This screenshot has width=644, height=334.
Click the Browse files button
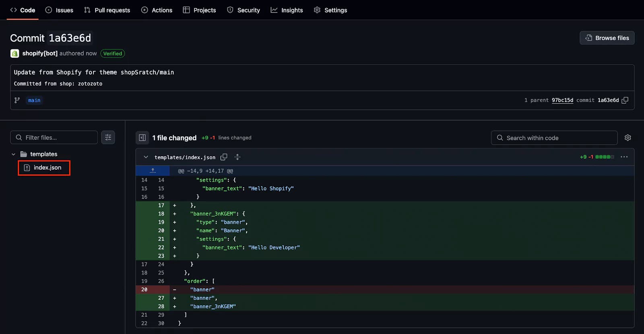(607, 38)
